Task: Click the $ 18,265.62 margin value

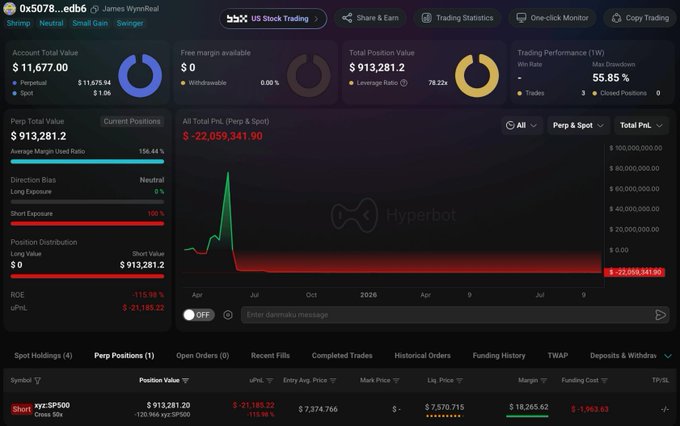Action: [x=529, y=407]
